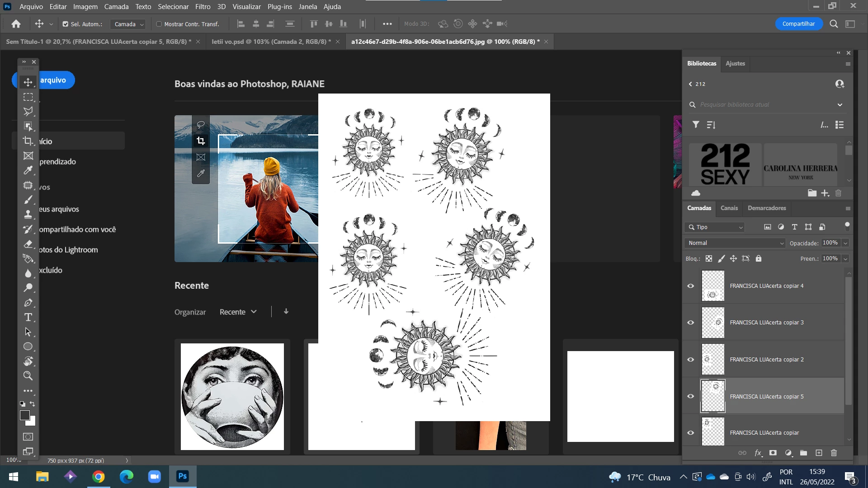The image size is (868, 488).
Task: Select the Zoom tool
Action: coord(28,375)
